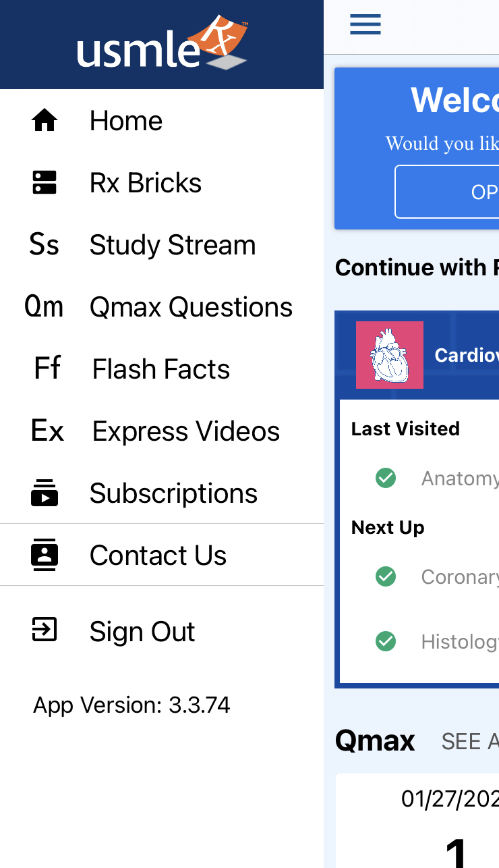This screenshot has width=499, height=868.
Task: Open the Contact Us menu entry
Action: click(x=158, y=555)
